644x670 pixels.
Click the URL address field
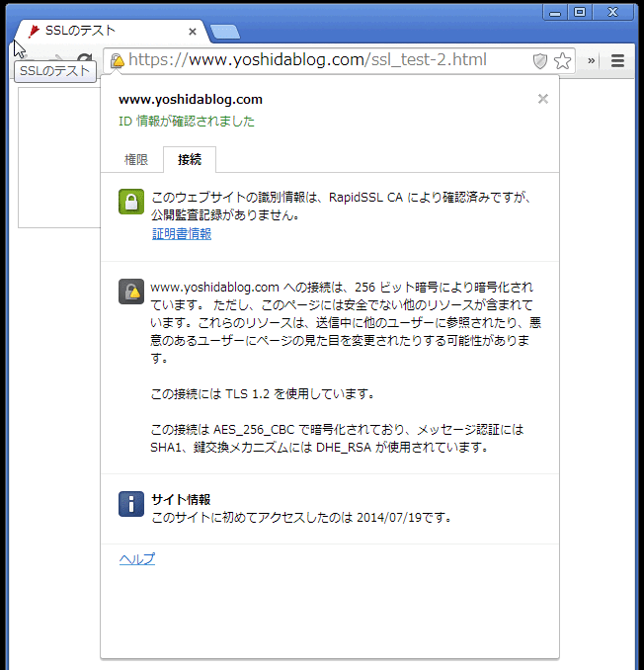[307, 60]
